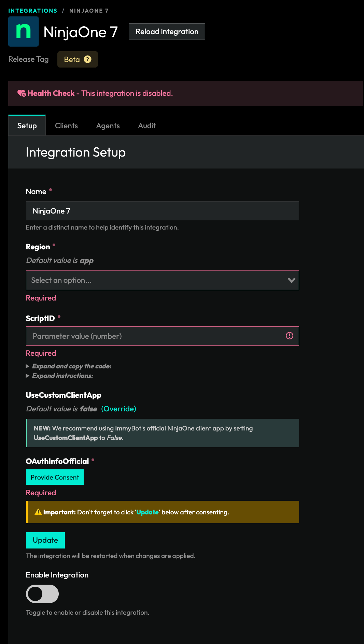Navigate to Integrations breadcrumb link
364x644 pixels.
click(x=33, y=11)
